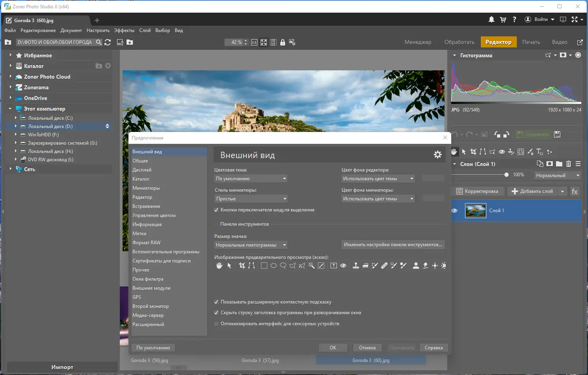Open the Файл menu
The image size is (588, 375).
tap(10, 30)
